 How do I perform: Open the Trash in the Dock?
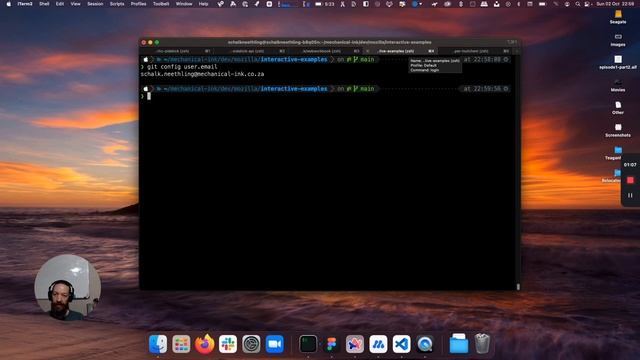click(482, 344)
